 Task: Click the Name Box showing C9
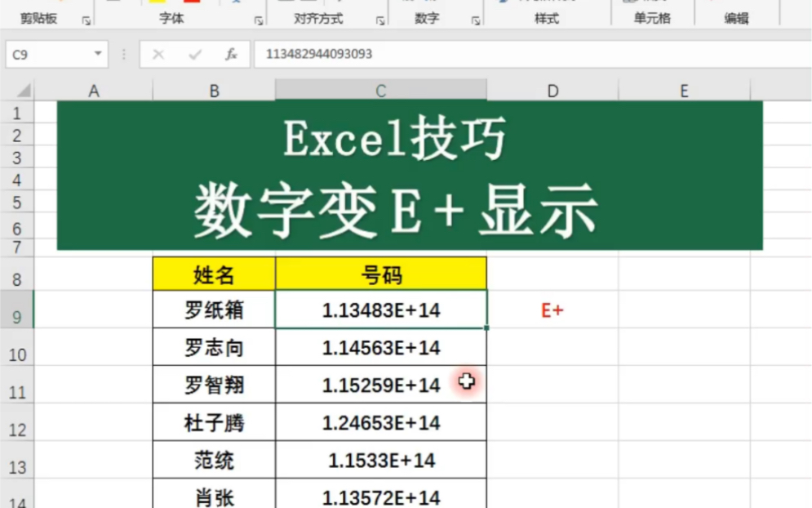[x=56, y=54]
